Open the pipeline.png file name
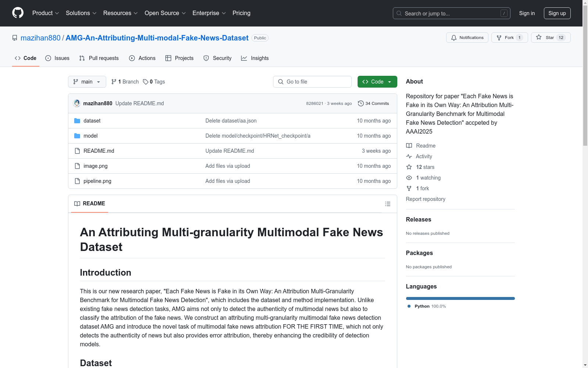This screenshot has width=588, height=368. point(97,181)
